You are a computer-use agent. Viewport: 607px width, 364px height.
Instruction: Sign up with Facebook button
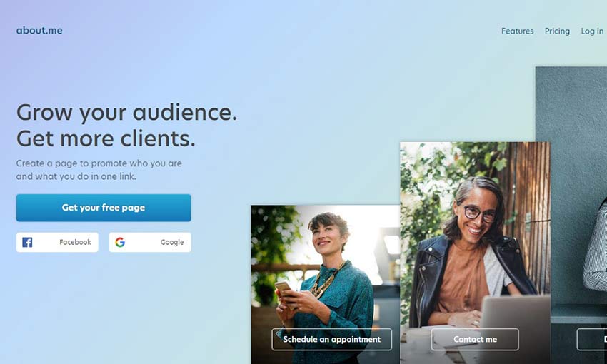[x=57, y=242]
